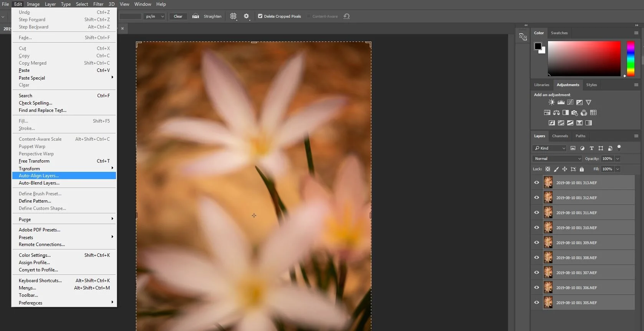Add a Posterize adjustment
644x331 pixels.
[x=561, y=123]
